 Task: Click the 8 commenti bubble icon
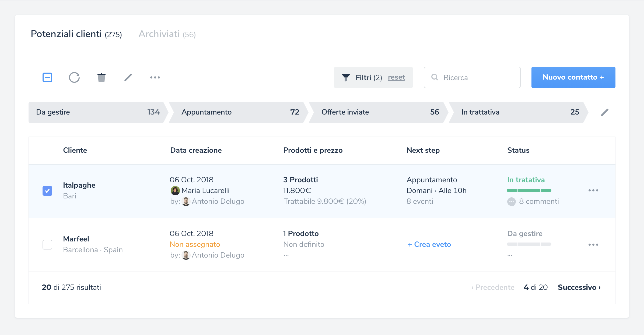511,201
